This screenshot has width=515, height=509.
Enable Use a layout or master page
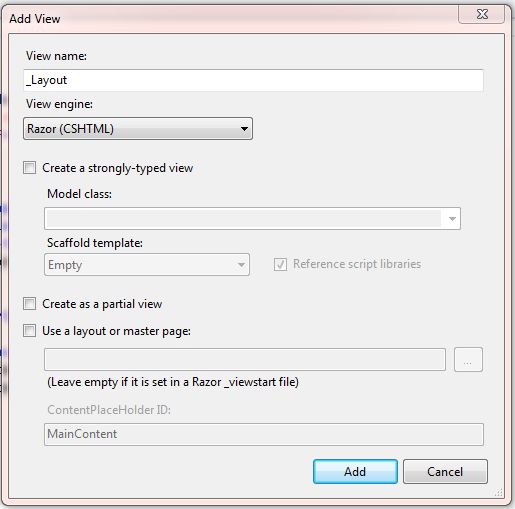(29, 331)
